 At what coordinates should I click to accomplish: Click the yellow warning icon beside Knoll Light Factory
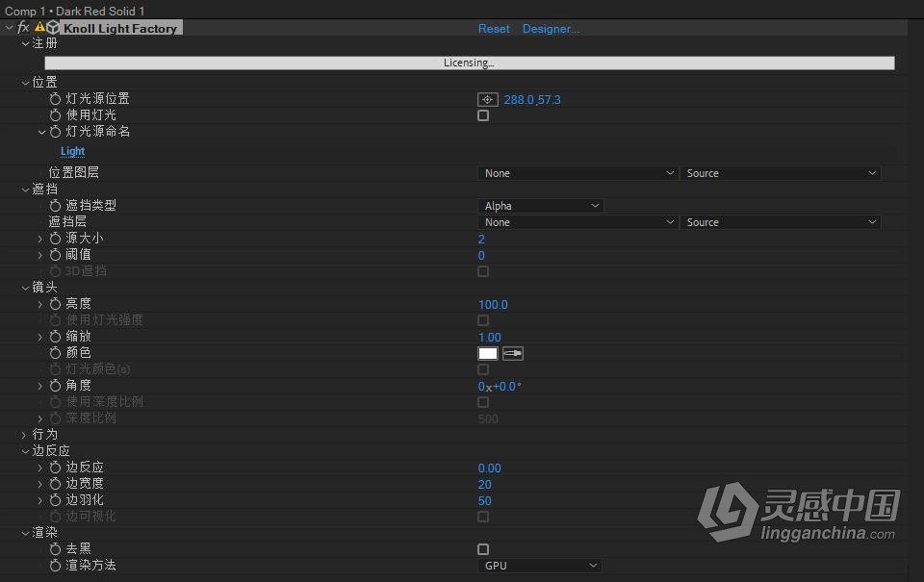pos(39,27)
